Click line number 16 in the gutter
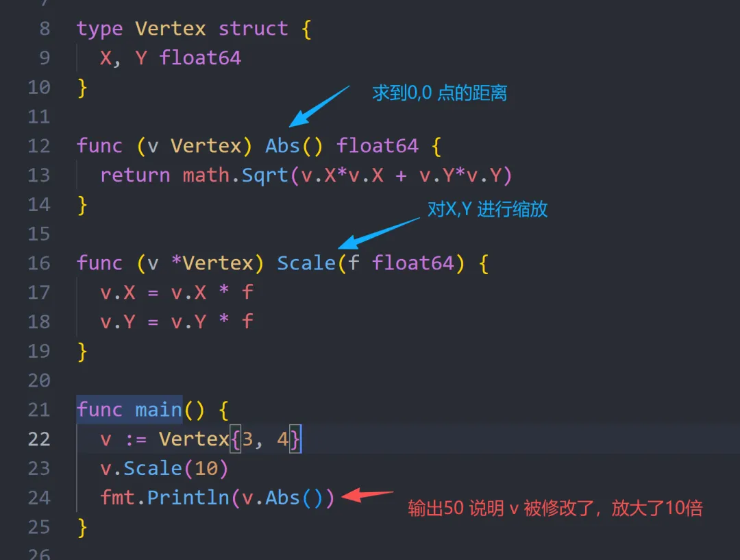The height and width of the screenshot is (560, 740). [39, 263]
